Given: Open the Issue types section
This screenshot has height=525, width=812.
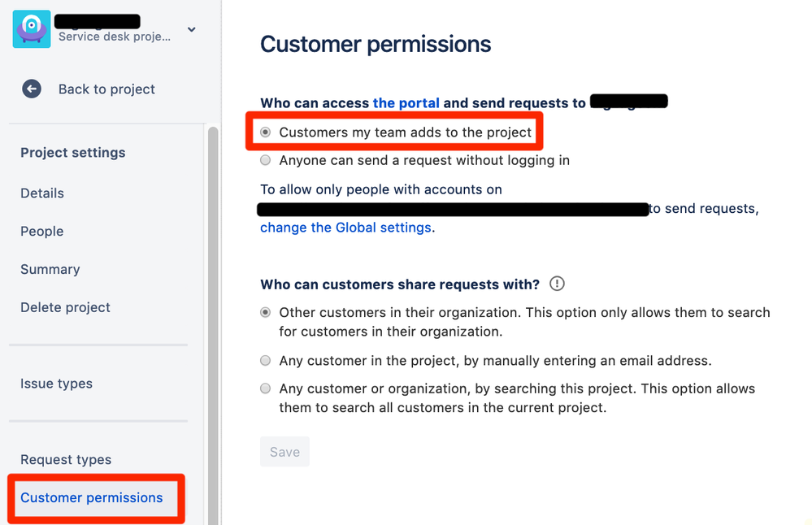Looking at the screenshot, I should pyautogui.click(x=56, y=383).
